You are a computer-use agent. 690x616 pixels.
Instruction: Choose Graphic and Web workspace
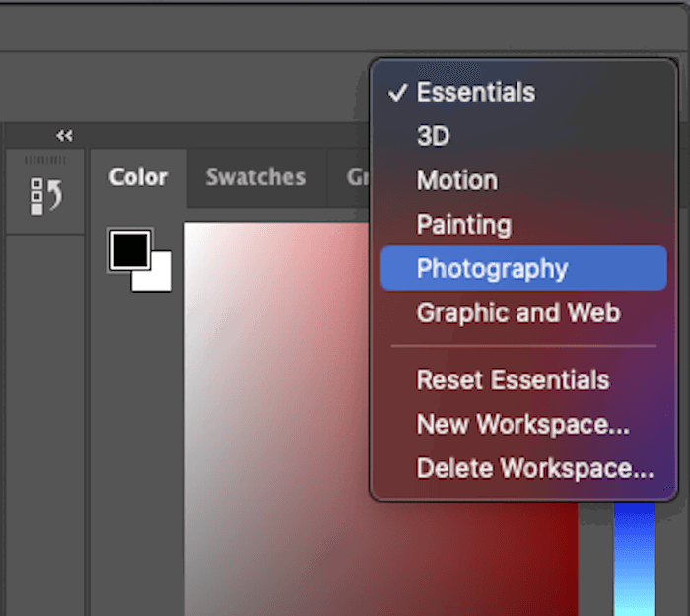(x=523, y=312)
